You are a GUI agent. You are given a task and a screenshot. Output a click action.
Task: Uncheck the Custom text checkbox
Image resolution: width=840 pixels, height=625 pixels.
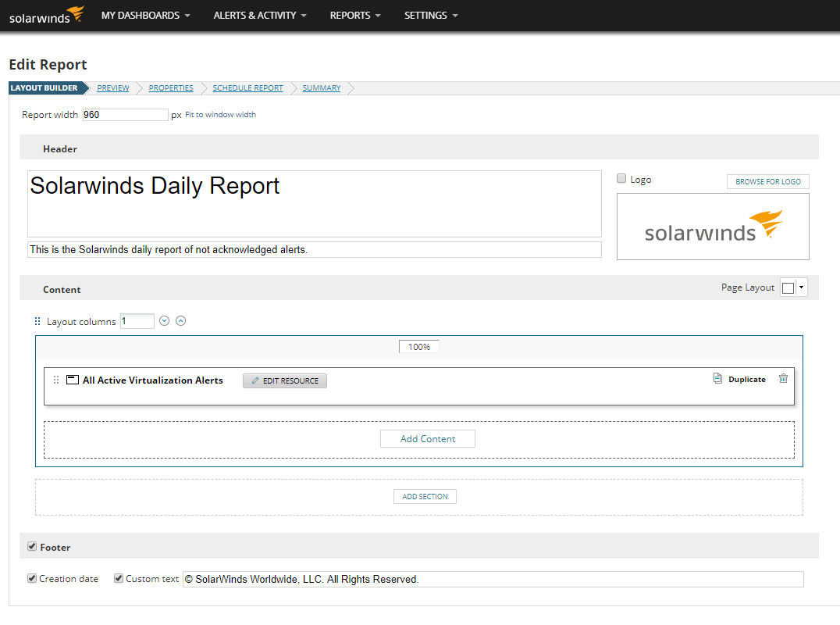coord(119,578)
